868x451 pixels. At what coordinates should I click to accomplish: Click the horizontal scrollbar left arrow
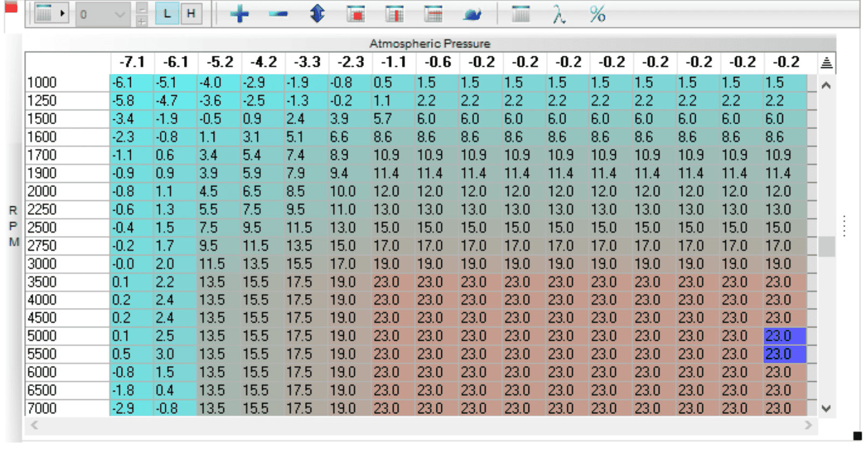click(x=34, y=425)
